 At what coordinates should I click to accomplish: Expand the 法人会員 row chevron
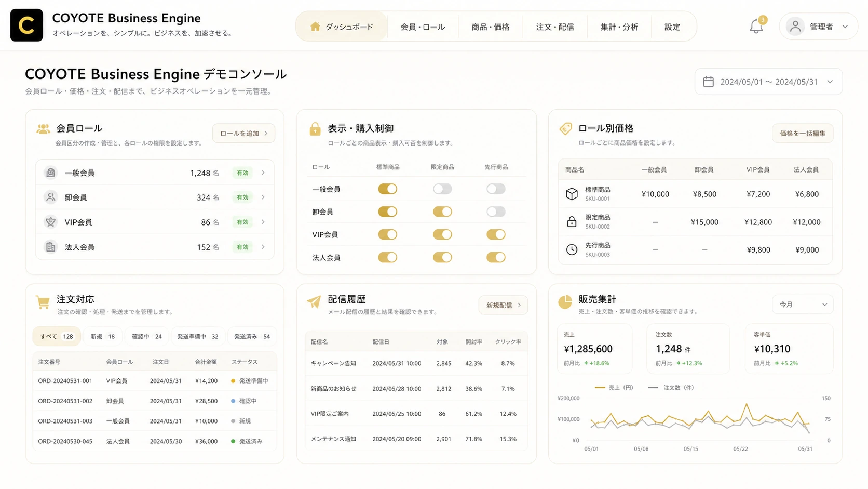click(263, 247)
